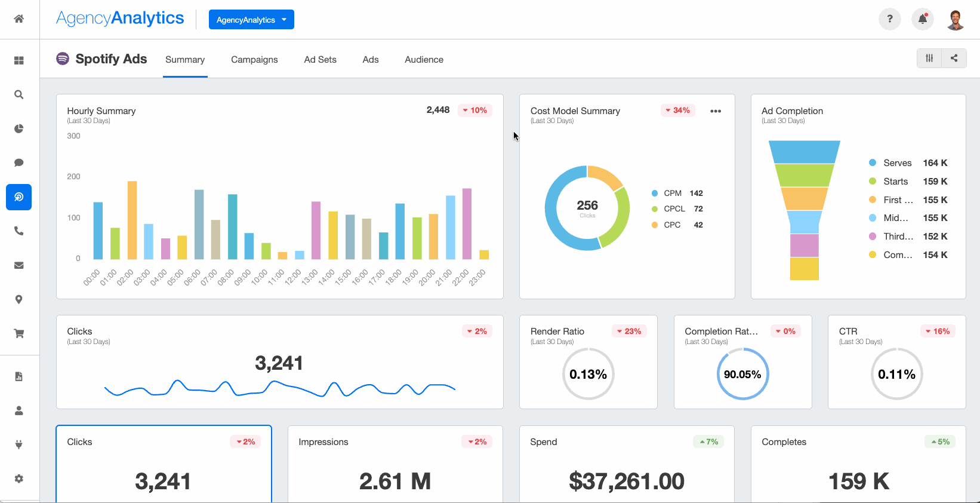
Task: Click the help question mark icon
Action: tap(889, 19)
